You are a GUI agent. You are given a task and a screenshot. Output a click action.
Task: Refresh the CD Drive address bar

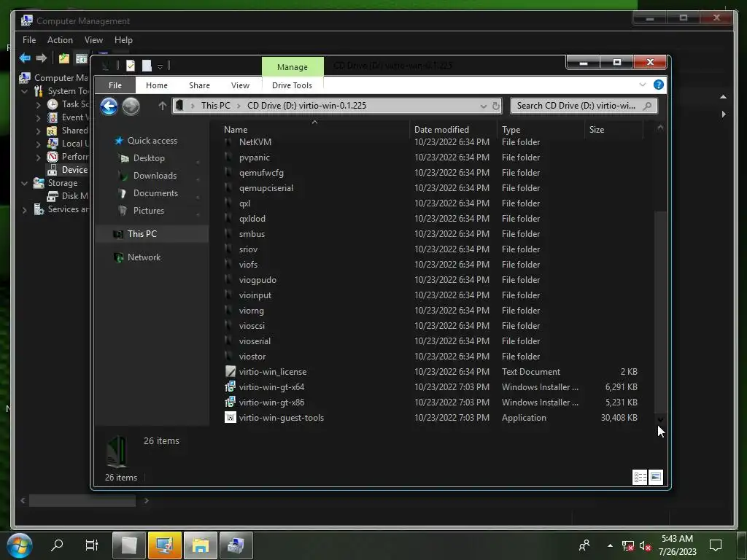coord(496,106)
